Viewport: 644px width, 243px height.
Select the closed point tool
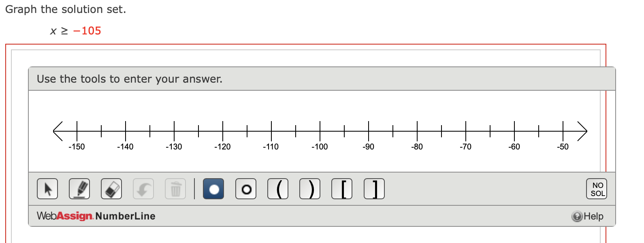tap(213, 188)
